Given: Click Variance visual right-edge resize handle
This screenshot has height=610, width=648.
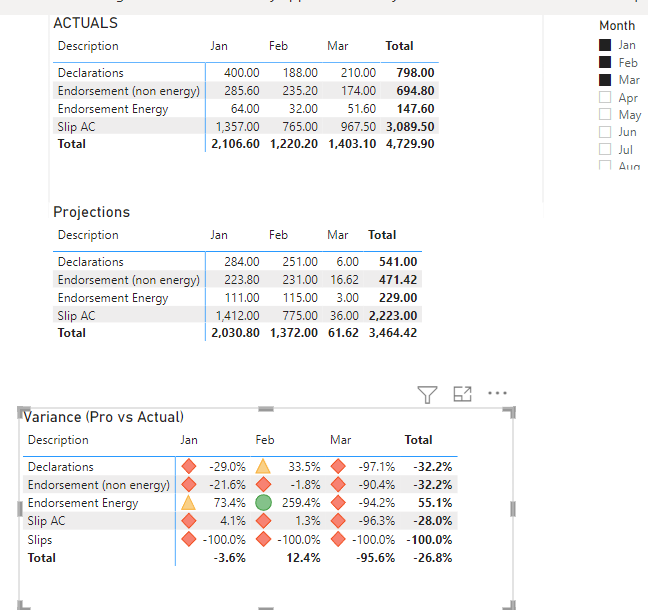Looking at the screenshot, I should pyautogui.click(x=513, y=509).
